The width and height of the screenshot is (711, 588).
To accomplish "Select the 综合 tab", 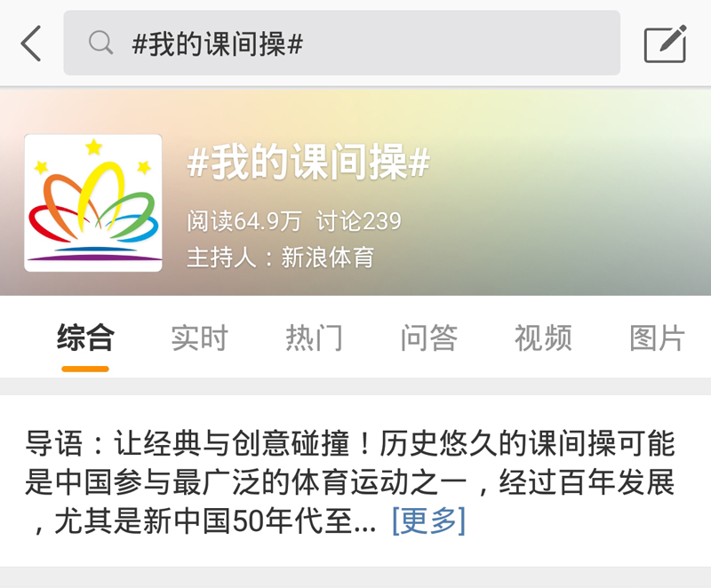I will point(85,338).
